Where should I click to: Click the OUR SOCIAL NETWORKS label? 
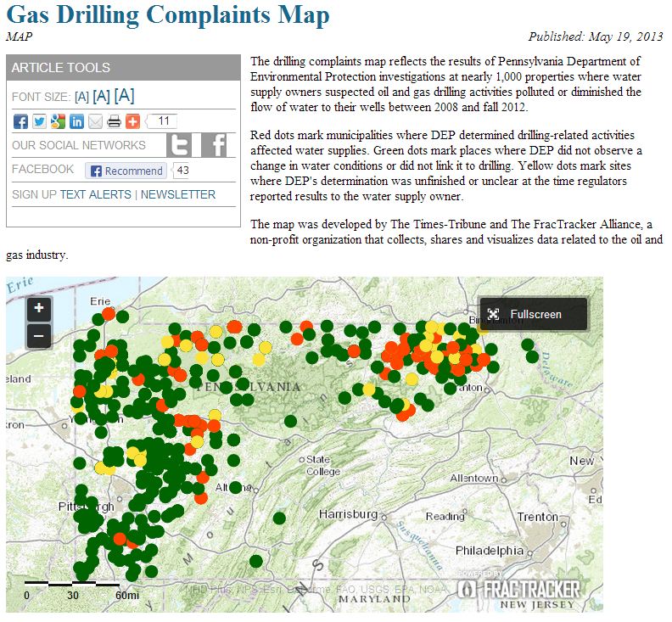click(x=79, y=145)
